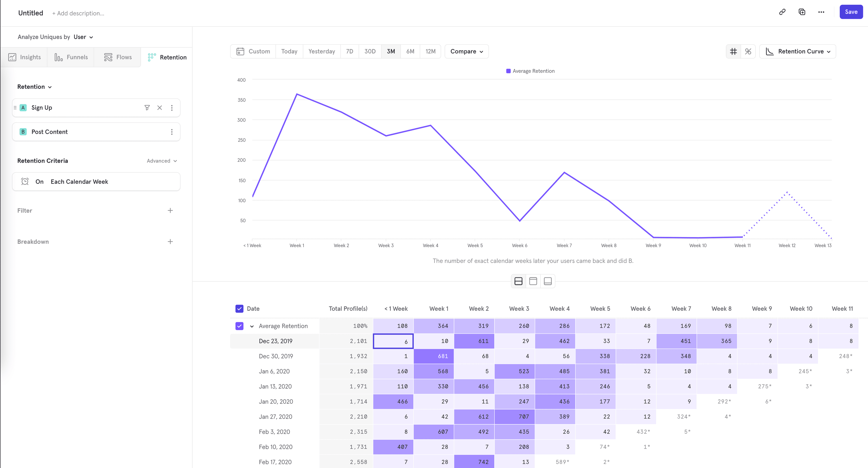Expand the Compare dropdown

pyautogui.click(x=466, y=52)
